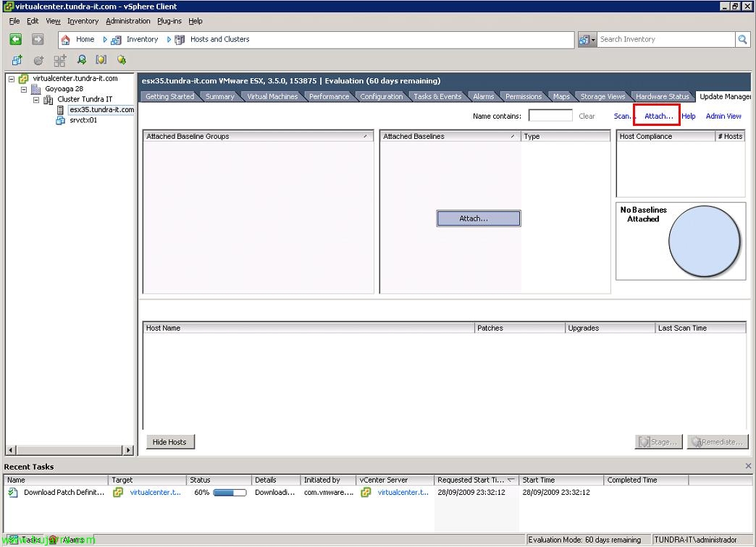
Task: Click the Hide Hosts button
Action: (169, 442)
